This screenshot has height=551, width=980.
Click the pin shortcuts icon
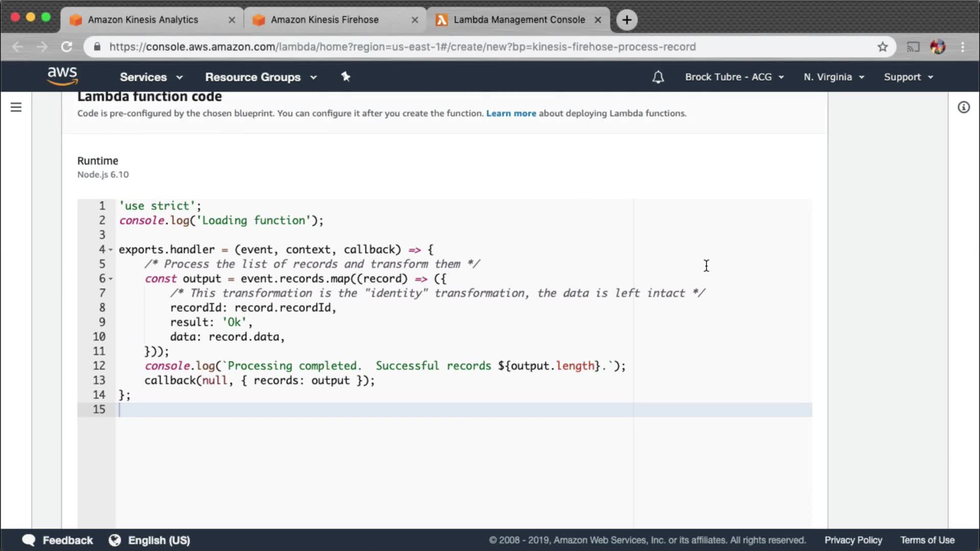point(346,77)
